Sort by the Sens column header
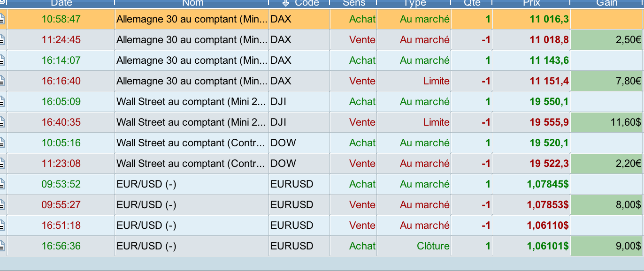Viewport: 644px width, 271px height. tap(353, 3)
